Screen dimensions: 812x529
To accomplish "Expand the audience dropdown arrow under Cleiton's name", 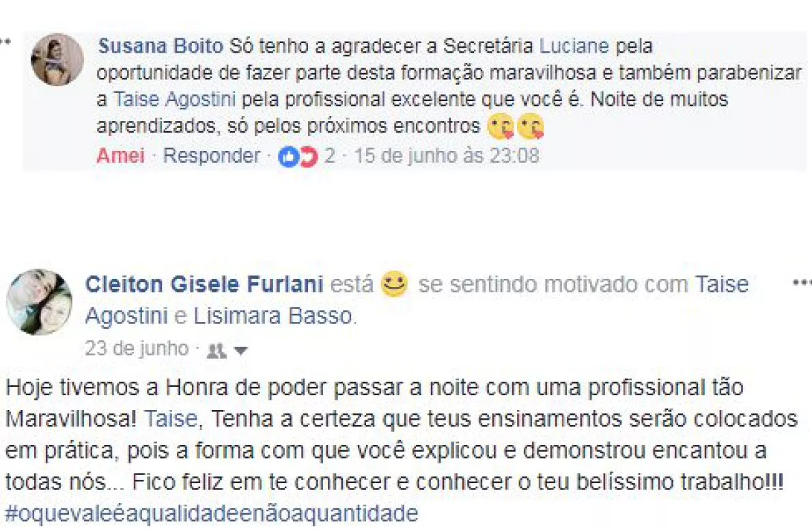I will click(x=240, y=351).
